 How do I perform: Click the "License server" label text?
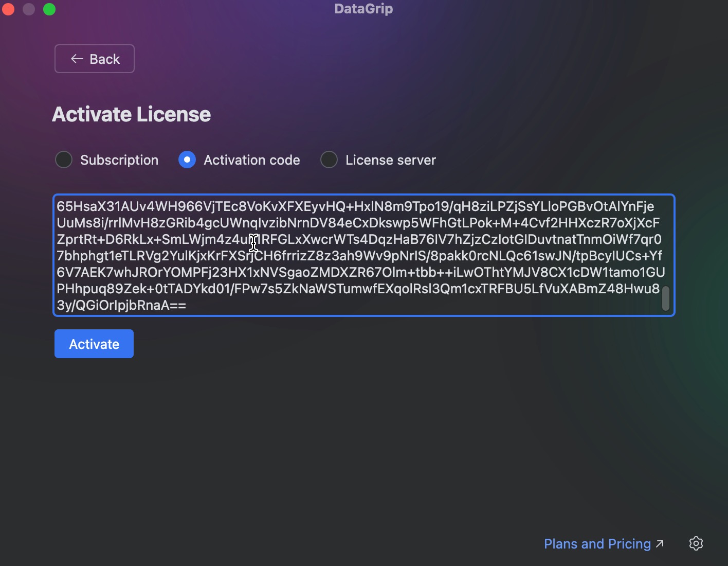click(x=390, y=160)
